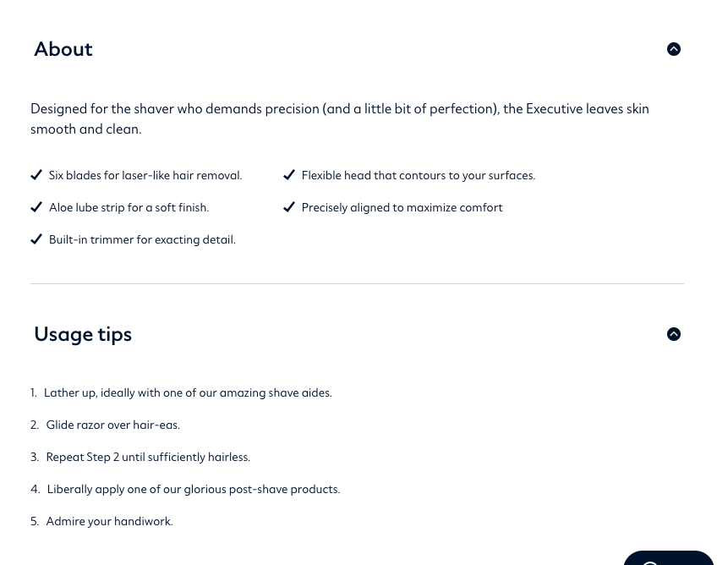Click the Aloe lube strip feature text
The height and width of the screenshot is (565, 728).
tap(129, 207)
